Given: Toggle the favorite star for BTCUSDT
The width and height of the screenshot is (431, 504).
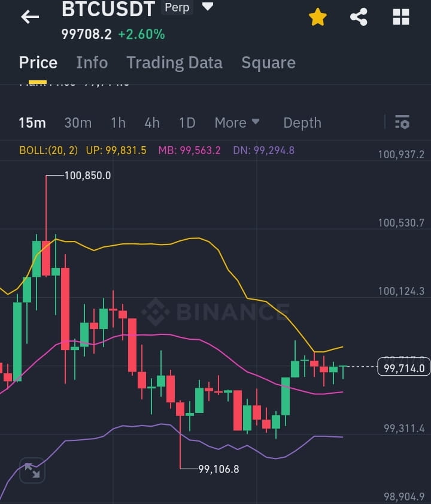Looking at the screenshot, I should 318,17.
